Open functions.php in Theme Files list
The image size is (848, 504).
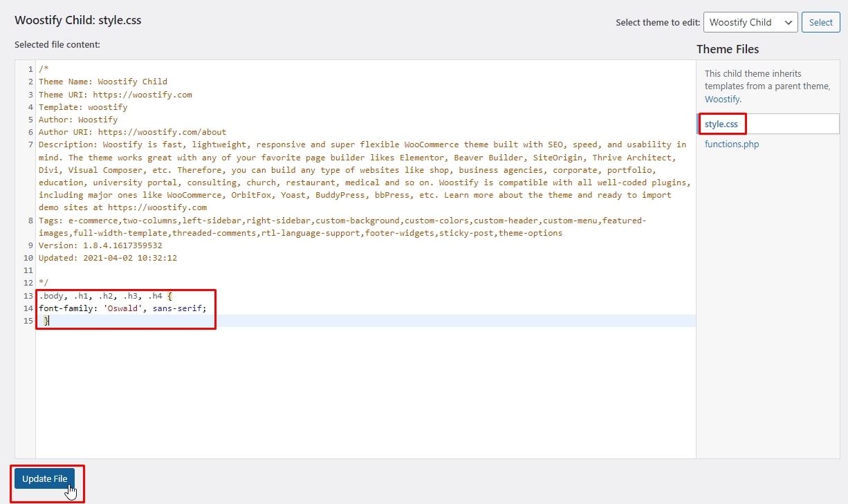tap(732, 144)
